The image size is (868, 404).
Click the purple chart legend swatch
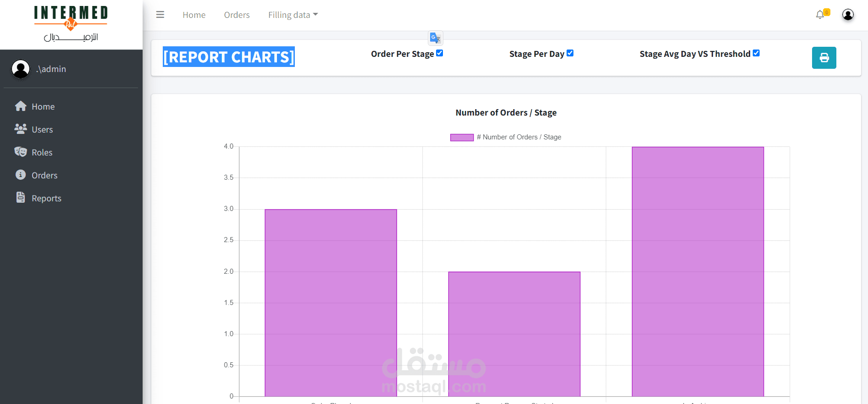point(462,137)
